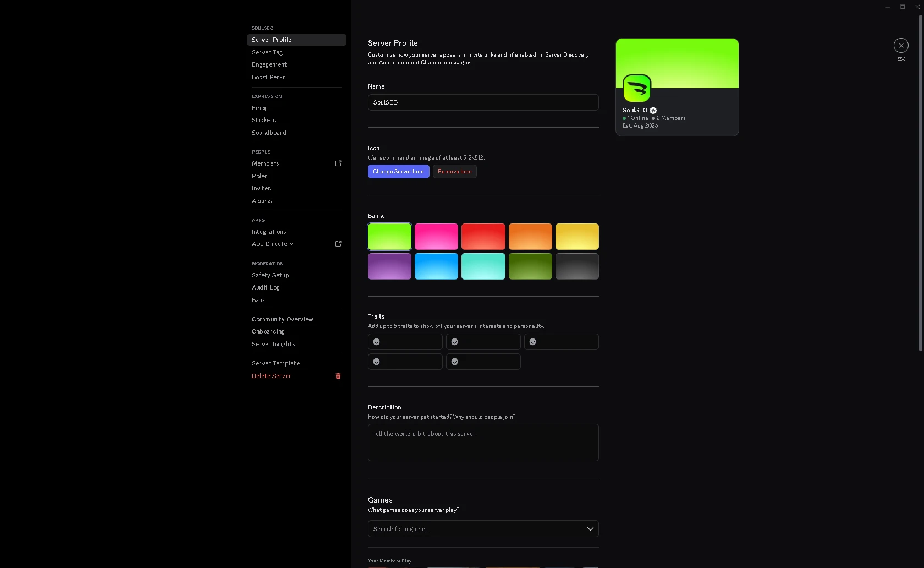Open the Bans list
Viewport: 924px width, 568px height.
[x=296, y=300]
